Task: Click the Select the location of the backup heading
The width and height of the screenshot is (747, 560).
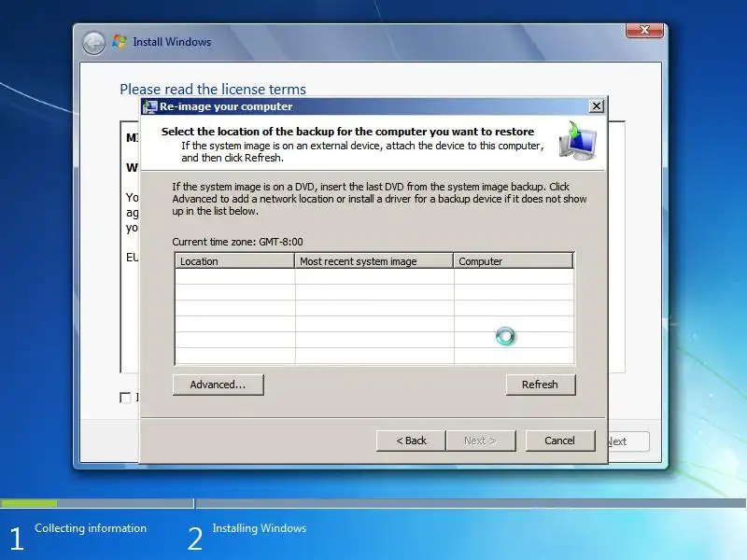Action: click(347, 132)
